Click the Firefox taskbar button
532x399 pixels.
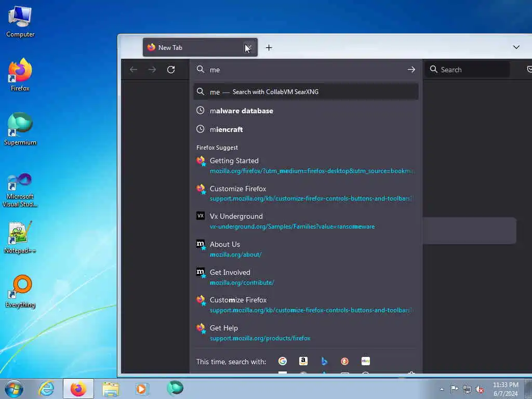(78, 389)
